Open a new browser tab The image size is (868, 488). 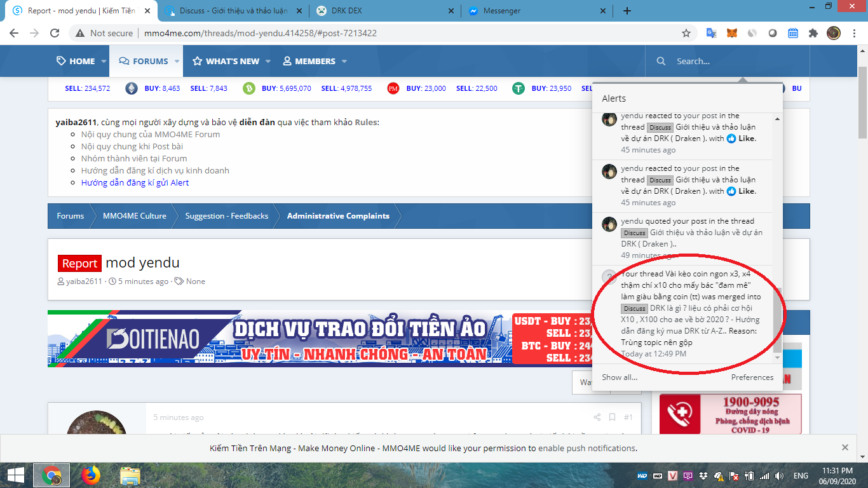627,11
